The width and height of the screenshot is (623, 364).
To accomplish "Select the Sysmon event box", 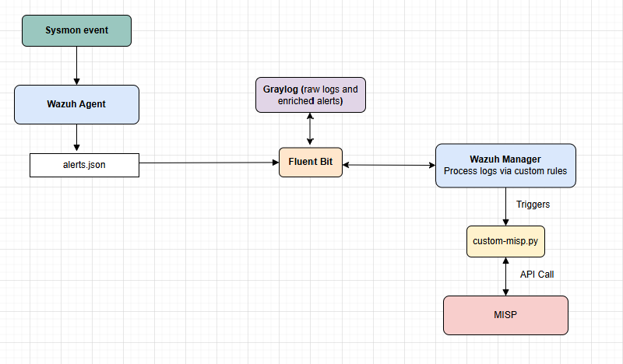I will pyautogui.click(x=76, y=30).
